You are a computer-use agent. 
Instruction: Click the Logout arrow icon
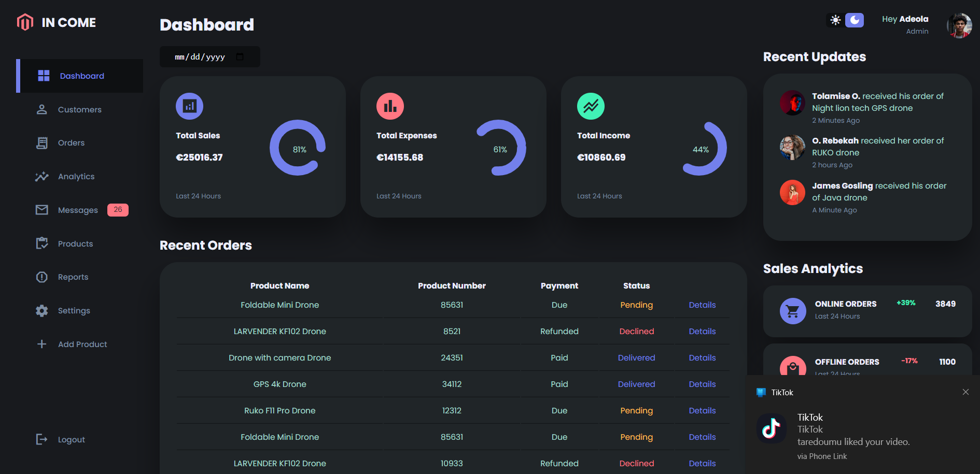pos(42,439)
